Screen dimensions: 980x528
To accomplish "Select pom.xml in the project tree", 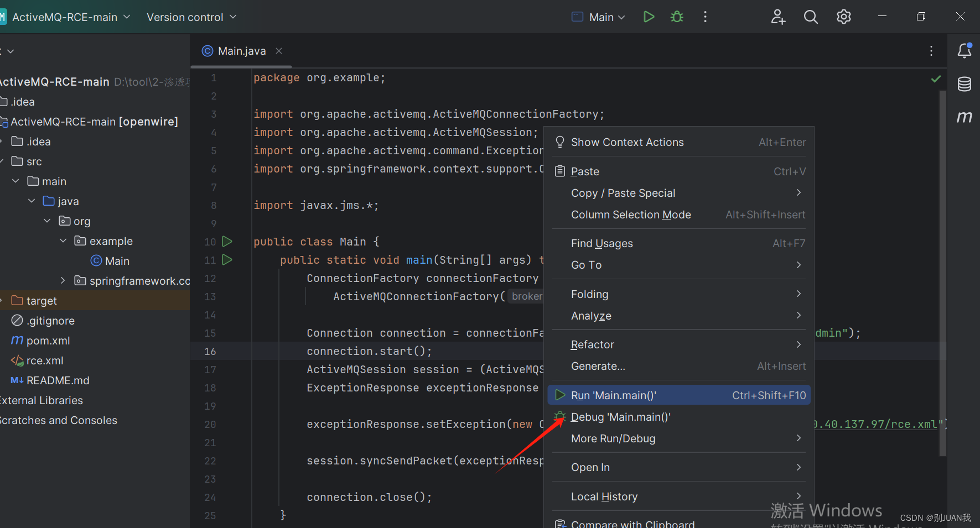I will 41,341.
